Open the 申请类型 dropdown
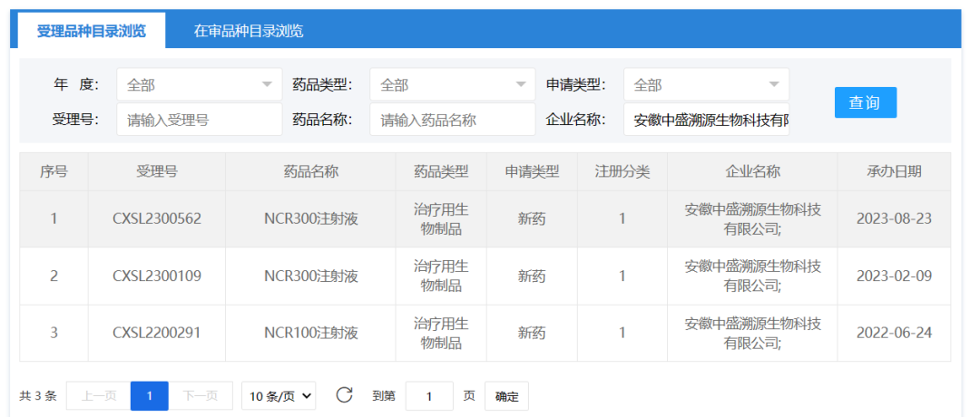This screenshot has height=417, width=980. (x=706, y=84)
